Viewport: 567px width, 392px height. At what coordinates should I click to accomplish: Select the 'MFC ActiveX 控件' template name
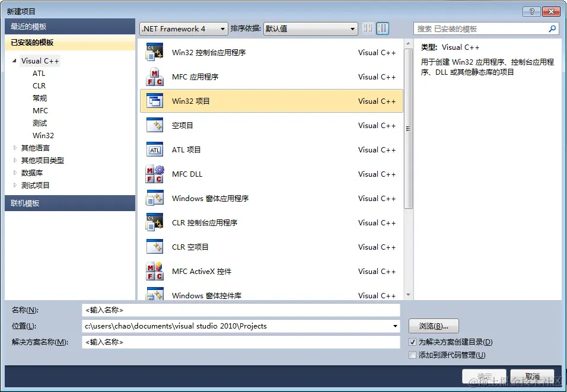202,271
